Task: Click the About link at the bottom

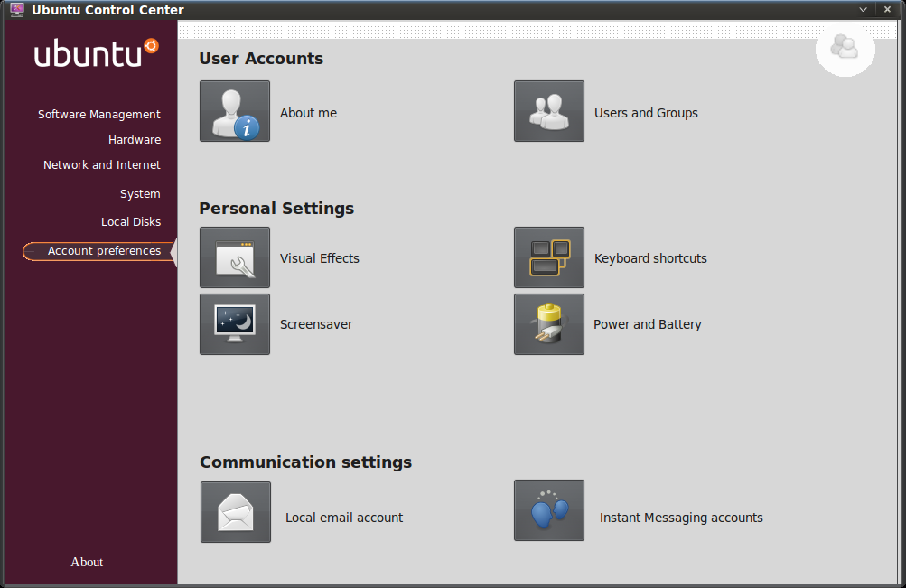Action: 86,562
